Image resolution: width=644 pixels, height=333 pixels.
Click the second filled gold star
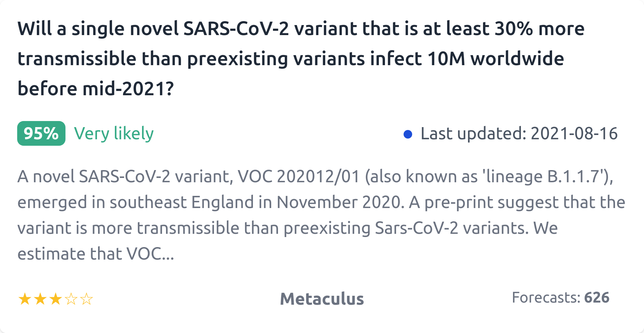(40, 299)
